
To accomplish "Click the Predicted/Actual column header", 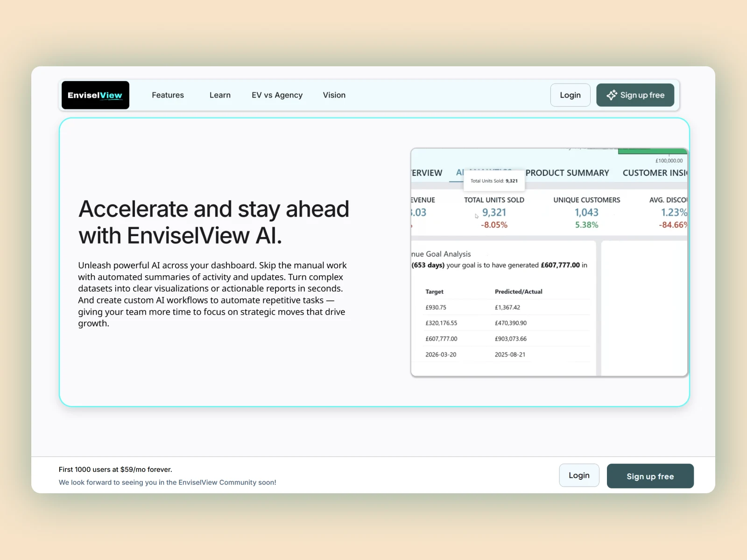I will pyautogui.click(x=518, y=292).
